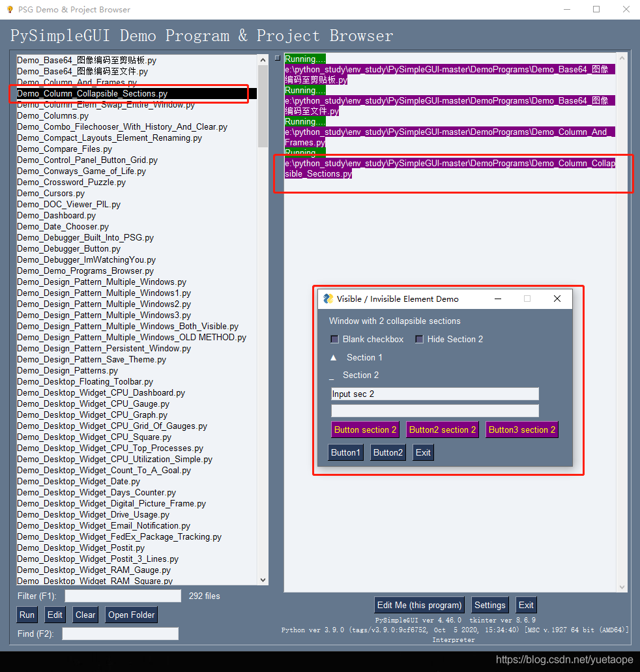Image resolution: width=640 pixels, height=672 pixels.
Task: Select Demo_Demo_Programs_Browser.py
Action: click(x=137, y=271)
